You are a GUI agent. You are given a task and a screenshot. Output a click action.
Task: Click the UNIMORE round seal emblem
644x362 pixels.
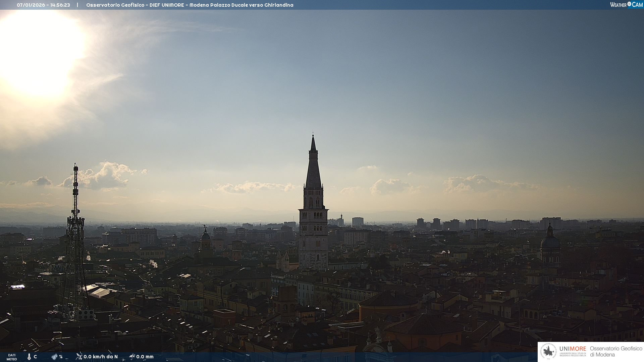[548, 352]
